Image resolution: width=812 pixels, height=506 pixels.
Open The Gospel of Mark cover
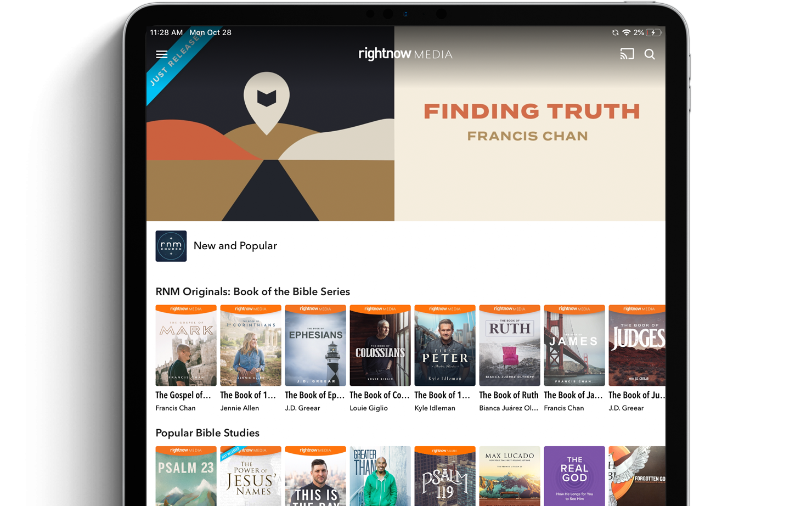pos(186,345)
